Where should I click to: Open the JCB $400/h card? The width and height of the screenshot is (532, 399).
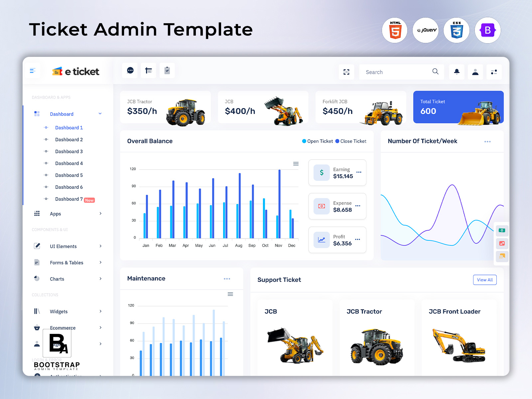click(x=263, y=107)
